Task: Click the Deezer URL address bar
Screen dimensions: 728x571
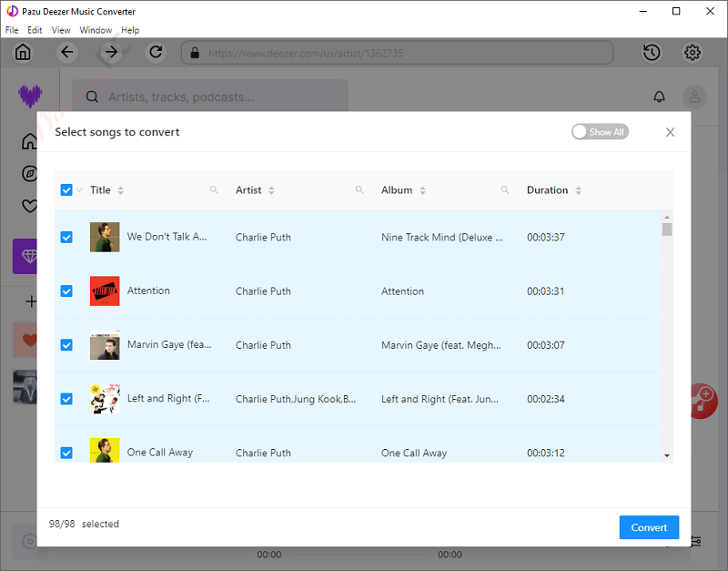Action: pyautogui.click(x=397, y=53)
